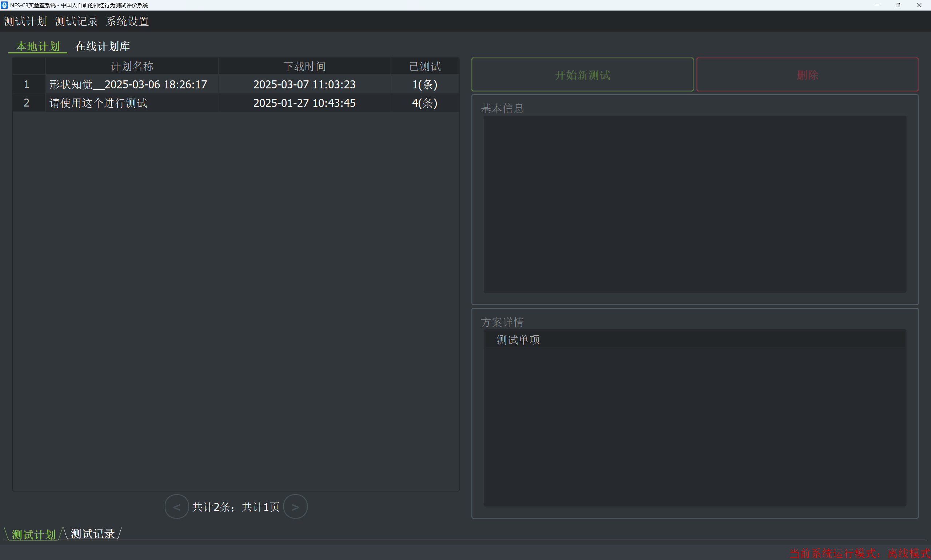This screenshot has height=560, width=931.
Task: Click the next page arrow button
Action: click(295, 507)
